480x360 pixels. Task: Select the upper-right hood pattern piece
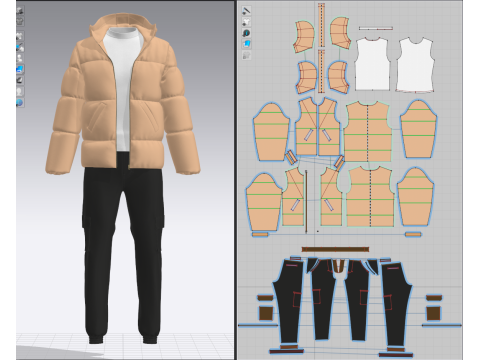[340, 34]
